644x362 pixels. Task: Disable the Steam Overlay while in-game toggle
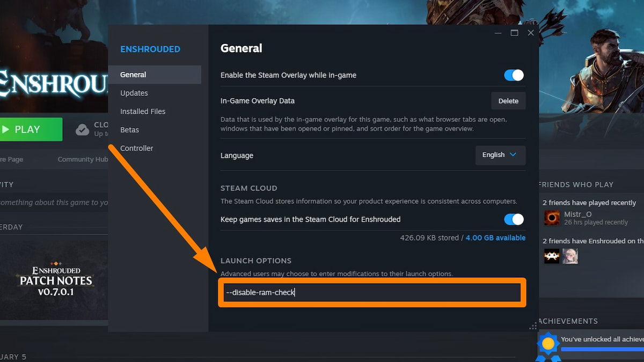(514, 75)
